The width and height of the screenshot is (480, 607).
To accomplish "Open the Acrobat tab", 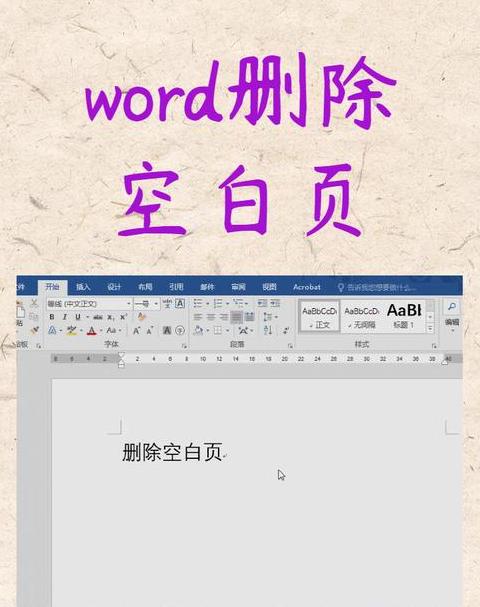I will coord(307,287).
